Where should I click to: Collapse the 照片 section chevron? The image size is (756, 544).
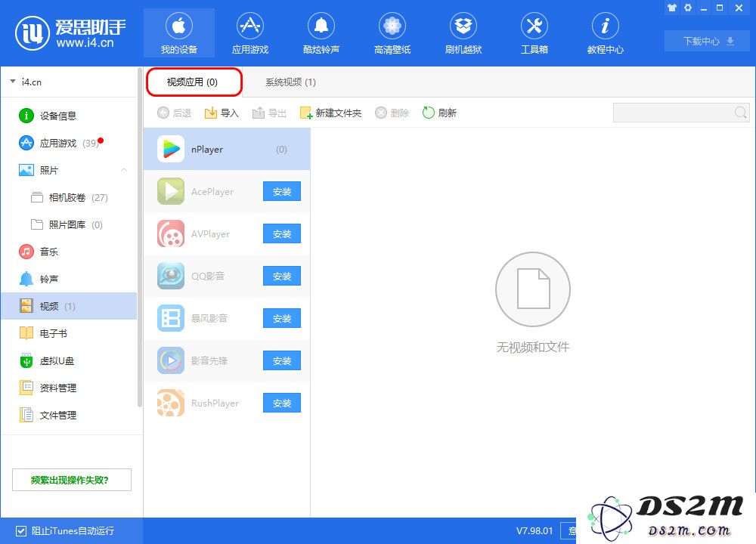click(x=124, y=170)
